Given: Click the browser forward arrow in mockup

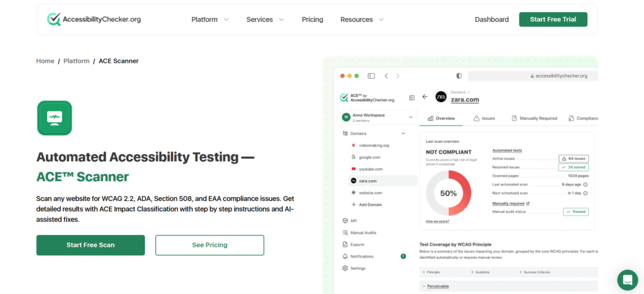Looking at the screenshot, I should [x=397, y=76].
